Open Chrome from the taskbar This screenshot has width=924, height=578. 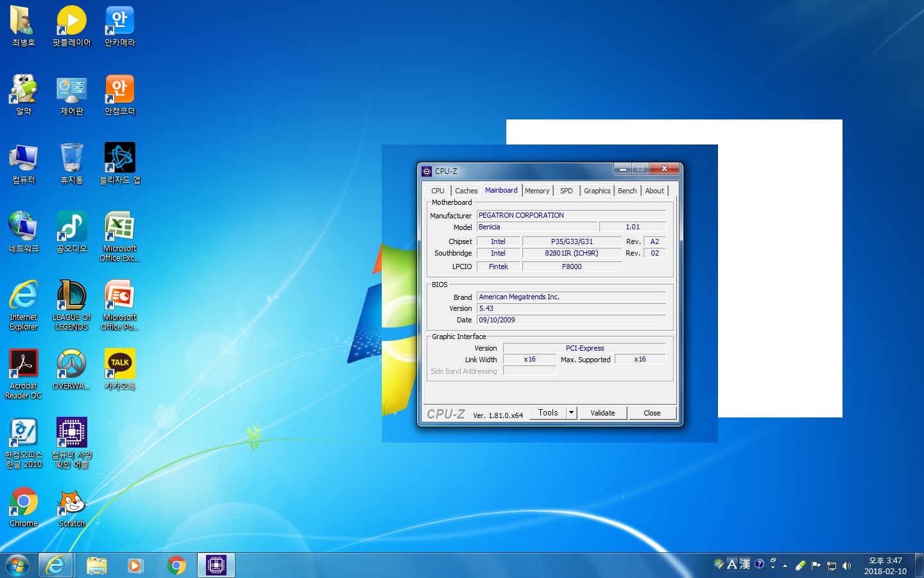[176, 565]
